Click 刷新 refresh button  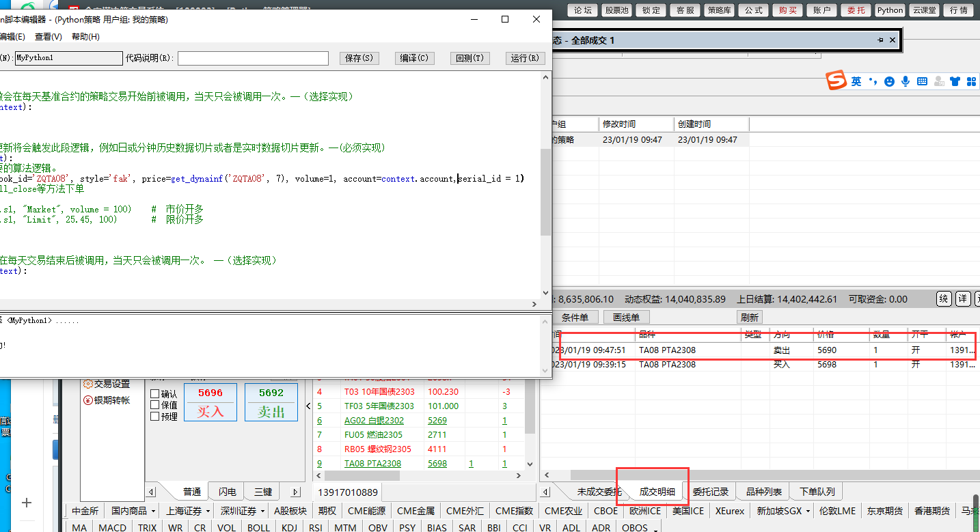tap(750, 318)
